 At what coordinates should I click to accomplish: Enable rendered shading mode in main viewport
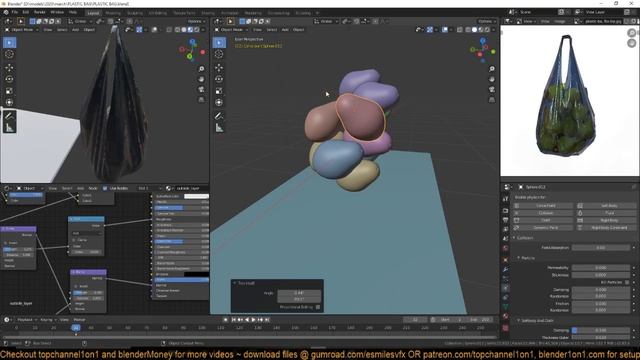pos(487,29)
